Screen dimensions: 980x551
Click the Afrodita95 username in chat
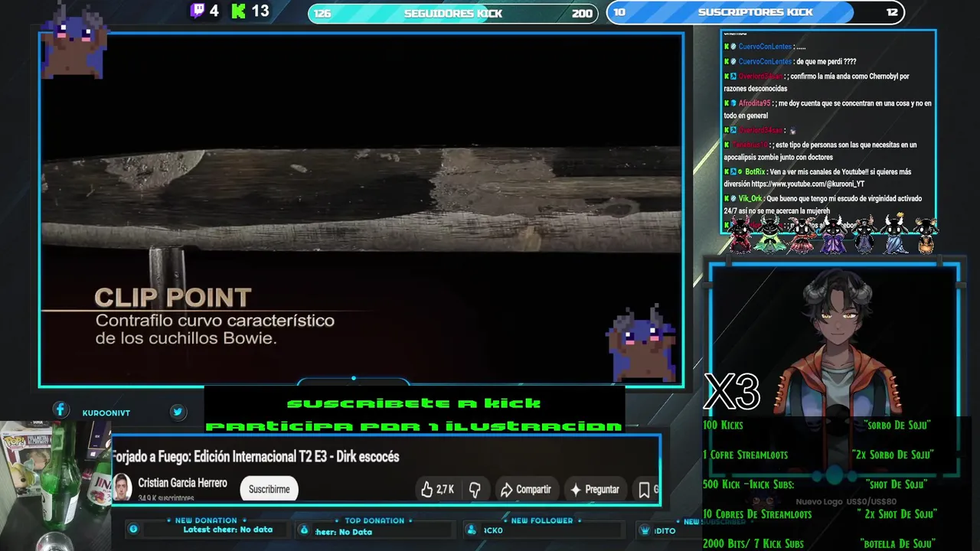[754, 103]
